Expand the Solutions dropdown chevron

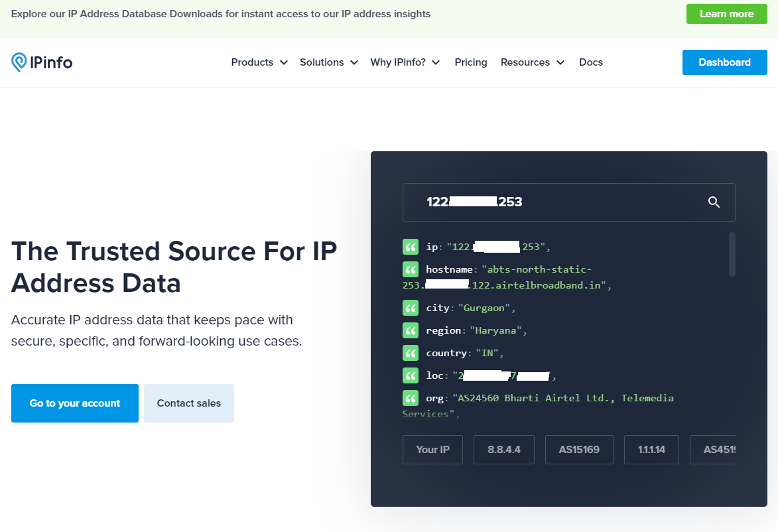pyautogui.click(x=354, y=62)
